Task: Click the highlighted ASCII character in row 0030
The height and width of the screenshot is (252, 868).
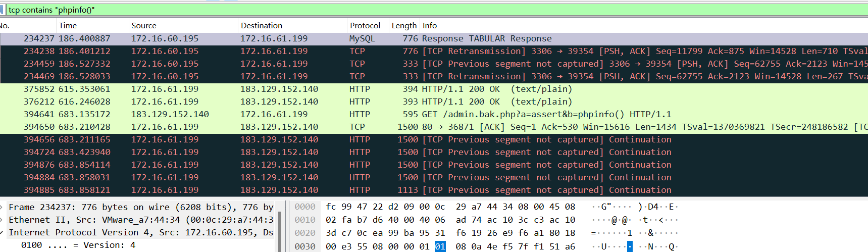Action: pyautogui.click(x=630, y=246)
